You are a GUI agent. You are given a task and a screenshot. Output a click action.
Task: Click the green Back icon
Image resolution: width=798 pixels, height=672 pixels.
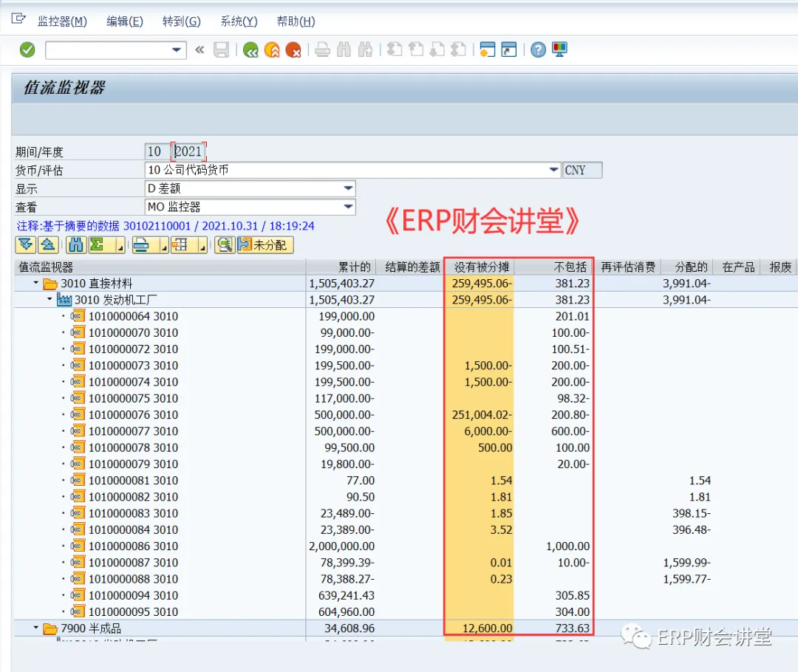pyautogui.click(x=250, y=50)
